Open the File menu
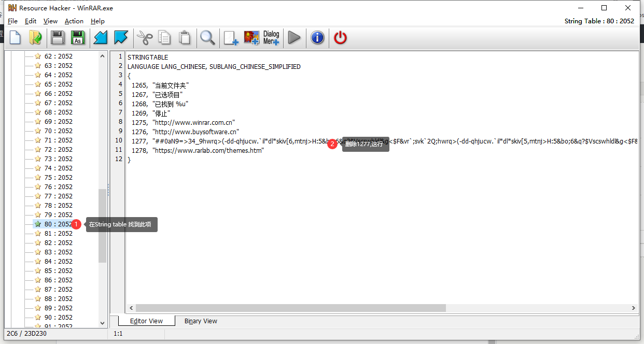The height and width of the screenshot is (344, 644). tap(12, 21)
